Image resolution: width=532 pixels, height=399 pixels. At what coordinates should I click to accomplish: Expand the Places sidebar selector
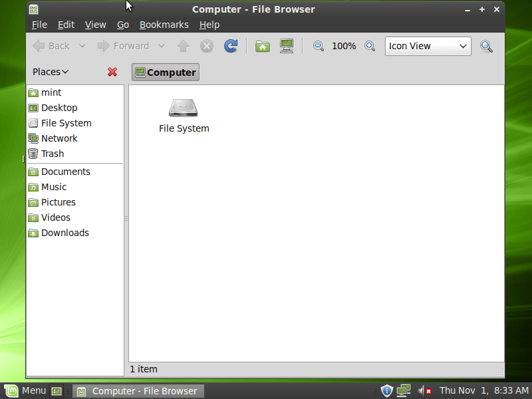pos(51,72)
